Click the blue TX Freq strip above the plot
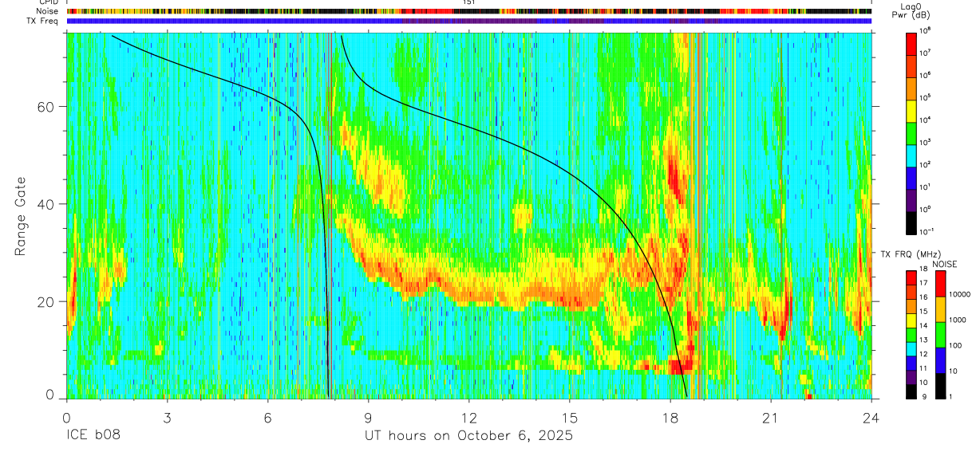Screen dimensions: 980x452 [x=468, y=22]
